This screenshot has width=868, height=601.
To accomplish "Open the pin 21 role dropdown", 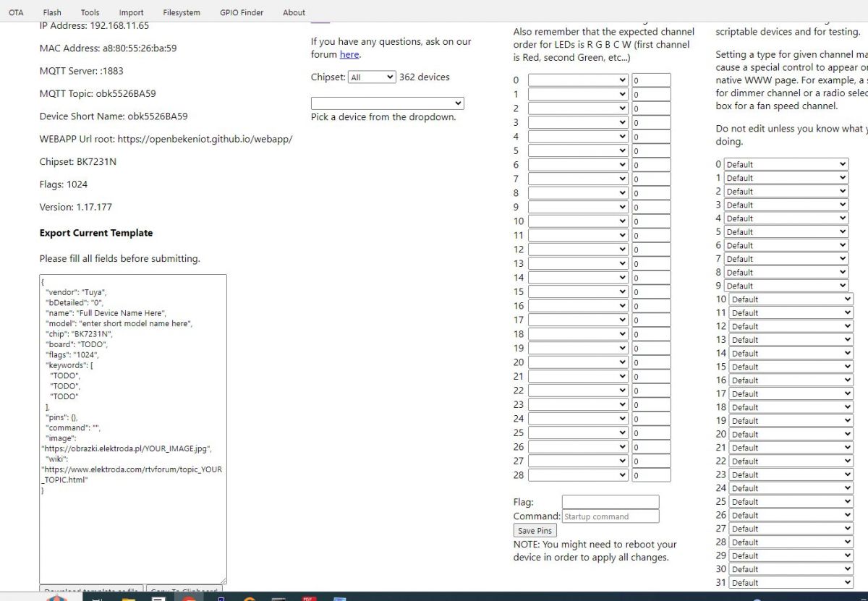I will pyautogui.click(x=578, y=377).
